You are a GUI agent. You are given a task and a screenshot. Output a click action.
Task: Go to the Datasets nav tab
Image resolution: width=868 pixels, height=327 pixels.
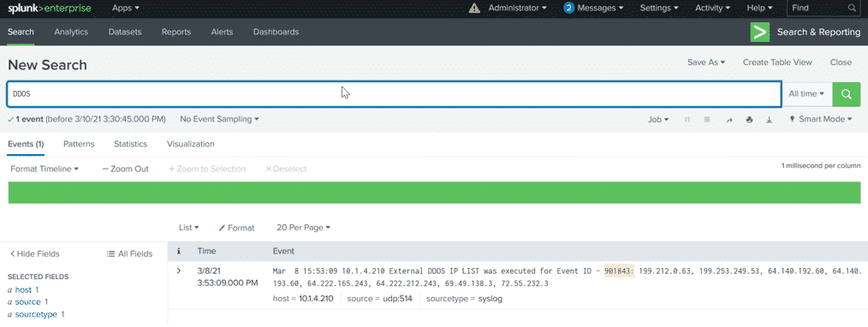point(125,32)
